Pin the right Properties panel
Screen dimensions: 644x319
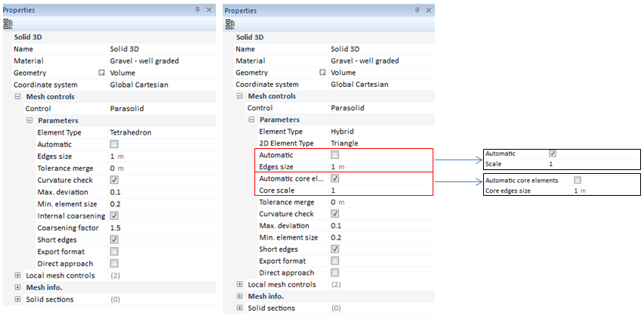tap(418, 11)
